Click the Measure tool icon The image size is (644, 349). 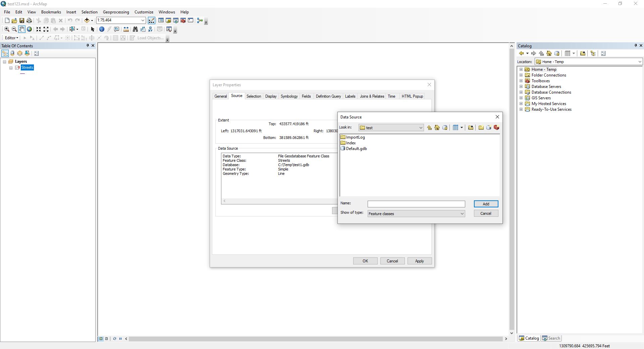[126, 29]
